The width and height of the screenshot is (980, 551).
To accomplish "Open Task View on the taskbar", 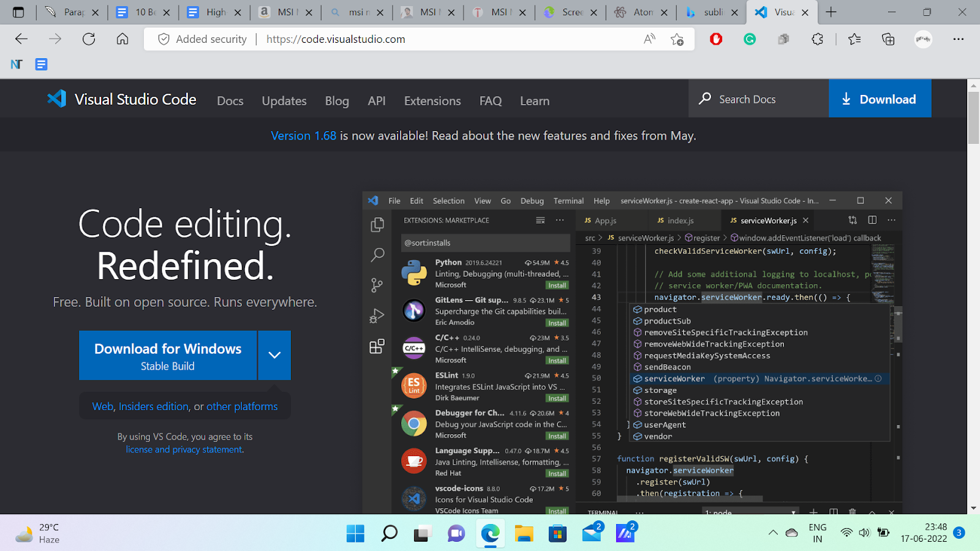I will pos(423,533).
